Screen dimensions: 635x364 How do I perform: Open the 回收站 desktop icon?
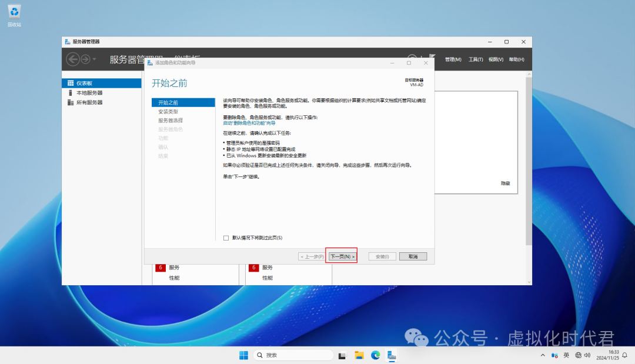click(14, 13)
